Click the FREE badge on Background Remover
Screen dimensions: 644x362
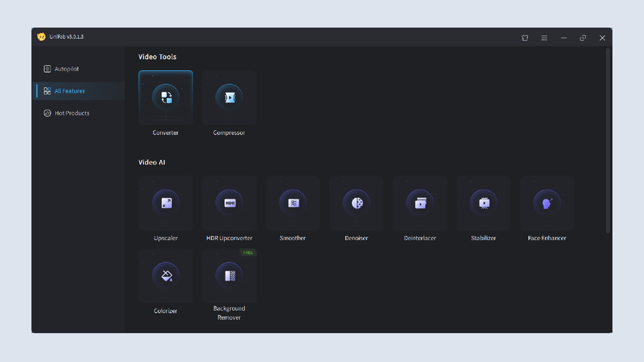(248, 253)
